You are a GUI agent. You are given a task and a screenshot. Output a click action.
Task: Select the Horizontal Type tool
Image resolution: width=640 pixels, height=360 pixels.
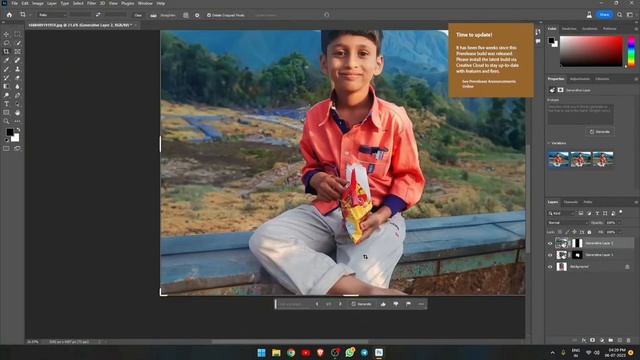[6, 104]
